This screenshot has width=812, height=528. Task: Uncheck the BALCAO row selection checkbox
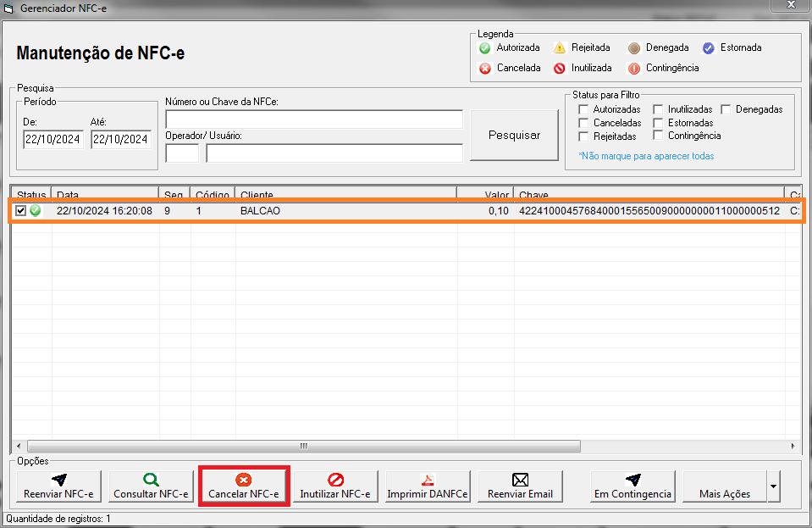pos(21,210)
